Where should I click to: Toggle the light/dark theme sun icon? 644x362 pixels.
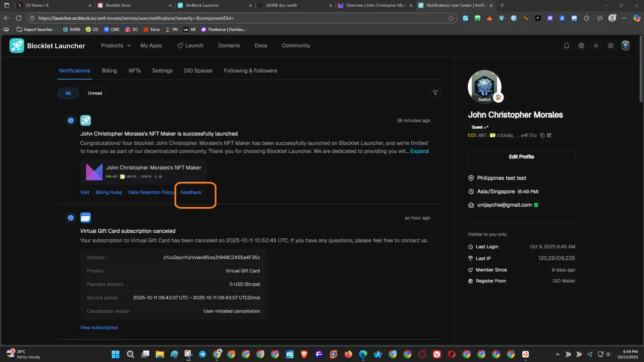point(596,46)
